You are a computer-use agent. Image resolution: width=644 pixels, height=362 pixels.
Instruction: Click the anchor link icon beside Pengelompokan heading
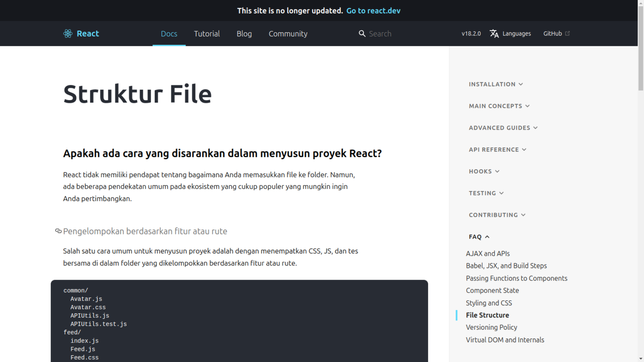coord(58,231)
